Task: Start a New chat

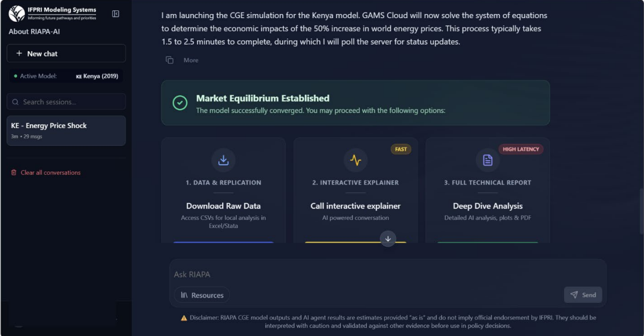Action: 66,53
